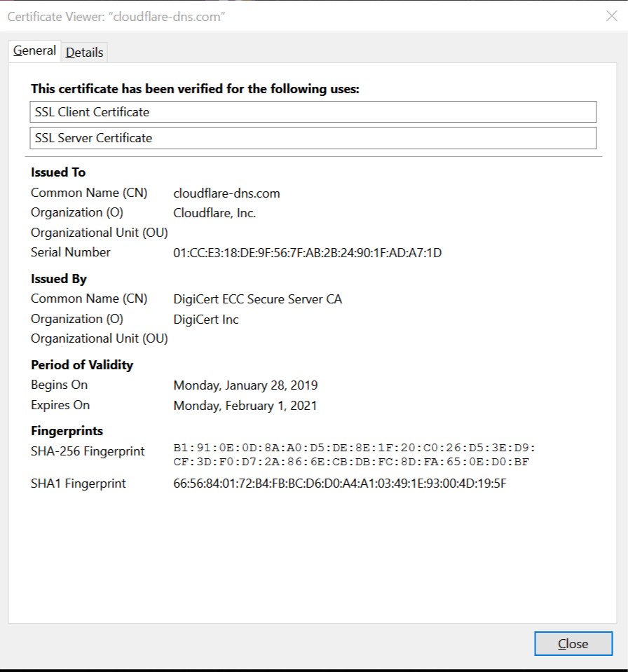Image resolution: width=628 pixels, height=672 pixels.
Task: Click the SSL Client Certificate field
Action: [x=313, y=112]
